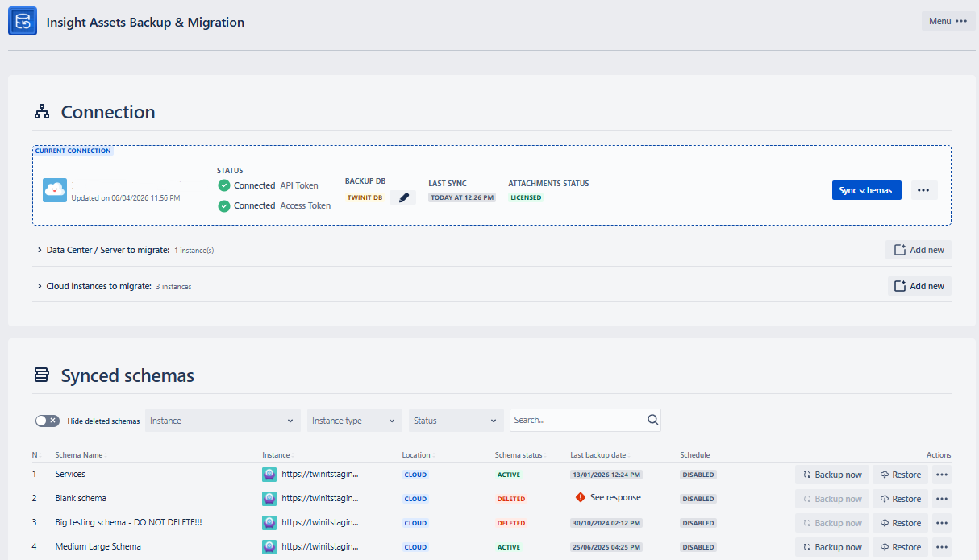Open the three-dot menu beside Sync schemas
This screenshot has width=979, height=560.
[924, 190]
